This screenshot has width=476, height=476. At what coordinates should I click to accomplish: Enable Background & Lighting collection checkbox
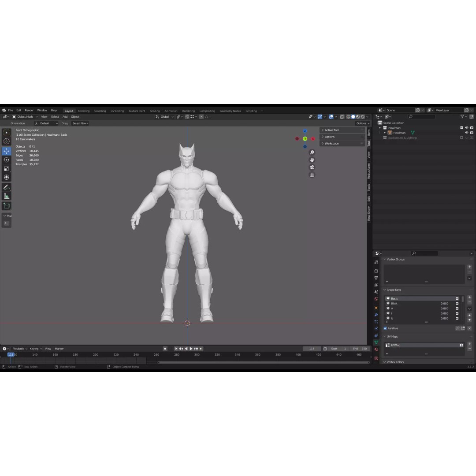[x=461, y=138]
